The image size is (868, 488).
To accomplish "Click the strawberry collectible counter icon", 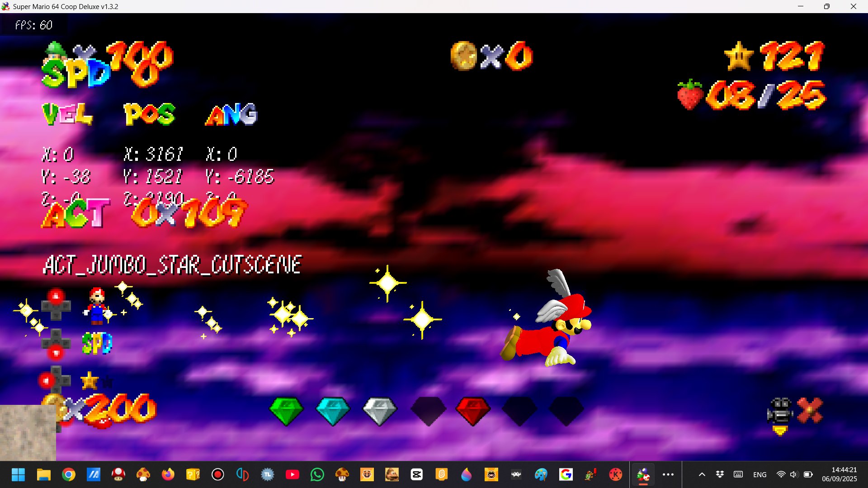I will [690, 95].
